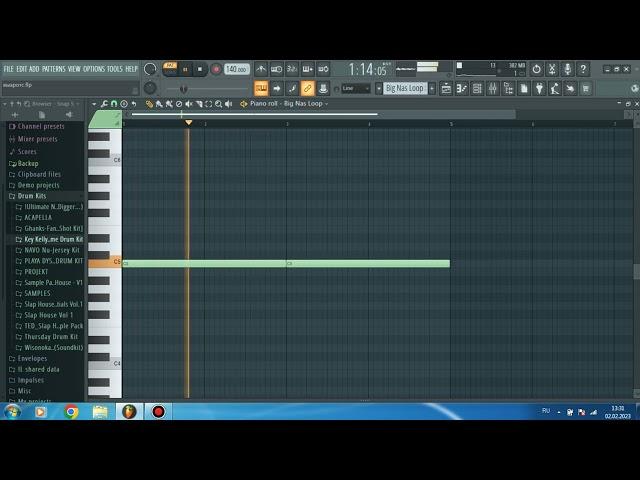
Task: Click arrow left of Big Nas Loop pattern
Action: [378, 89]
